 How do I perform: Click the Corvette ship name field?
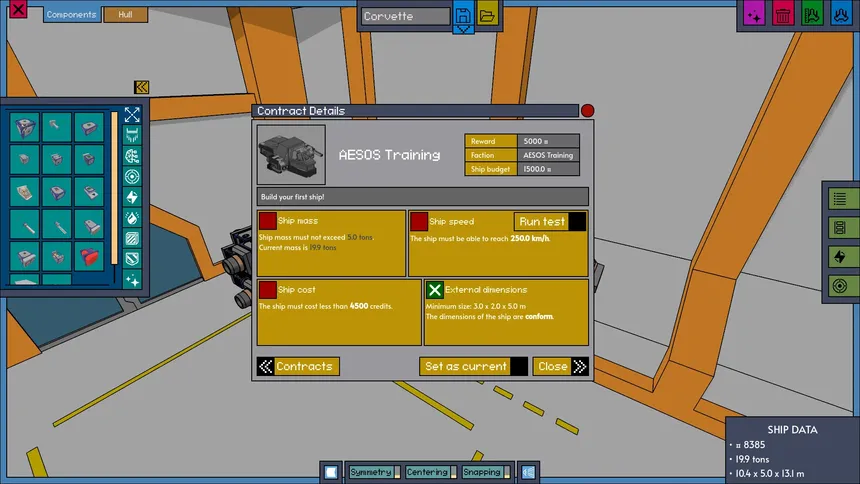tap(404, 16)
